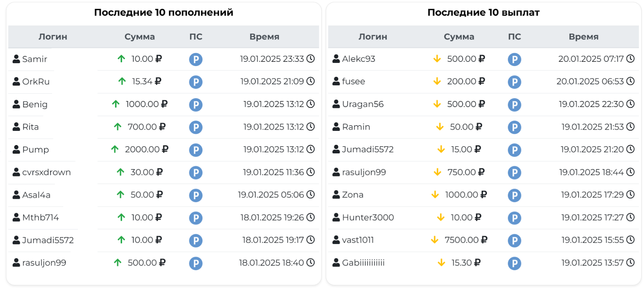This screenshot has width=644, height=293.
Task: Click the Payeer icon in Samir's deposit row
Action: click(x=196, y=59)
